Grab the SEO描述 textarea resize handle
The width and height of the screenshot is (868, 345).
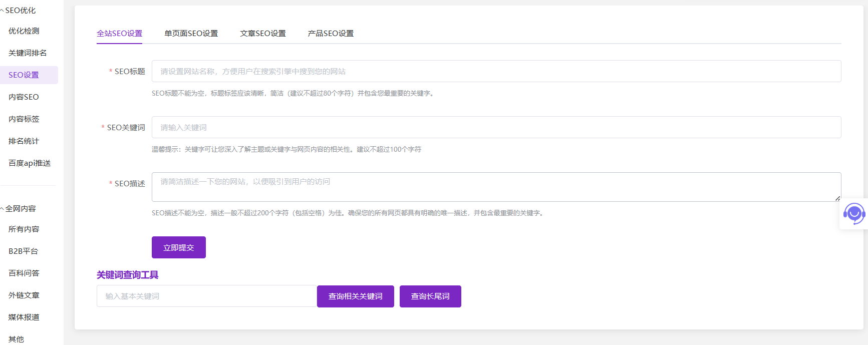click(837, 198)
